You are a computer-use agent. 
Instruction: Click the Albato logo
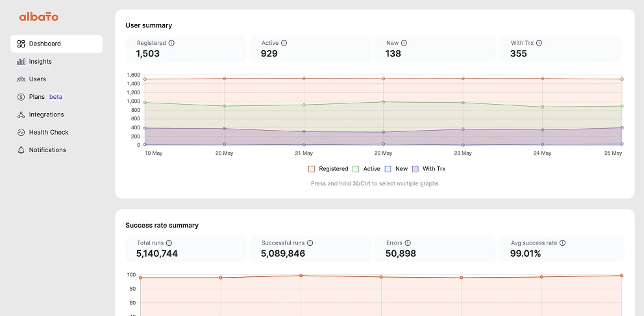[x=39, y=17]
